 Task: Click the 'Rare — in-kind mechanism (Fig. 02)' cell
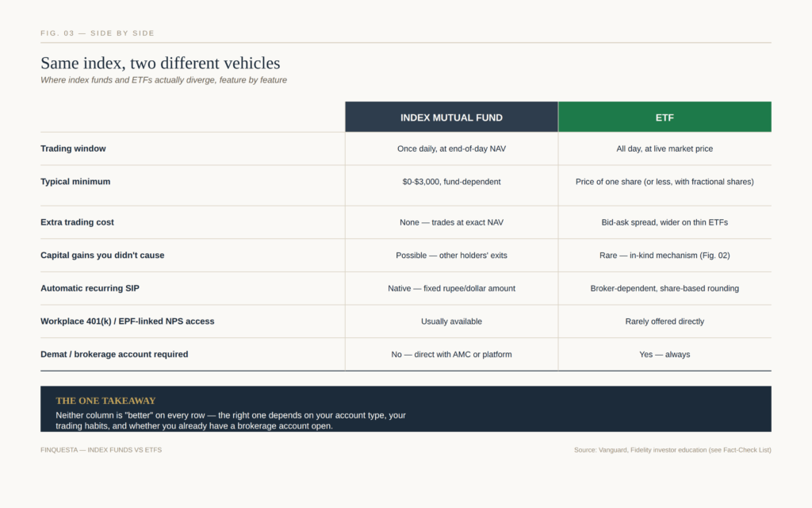pos(665,256)
